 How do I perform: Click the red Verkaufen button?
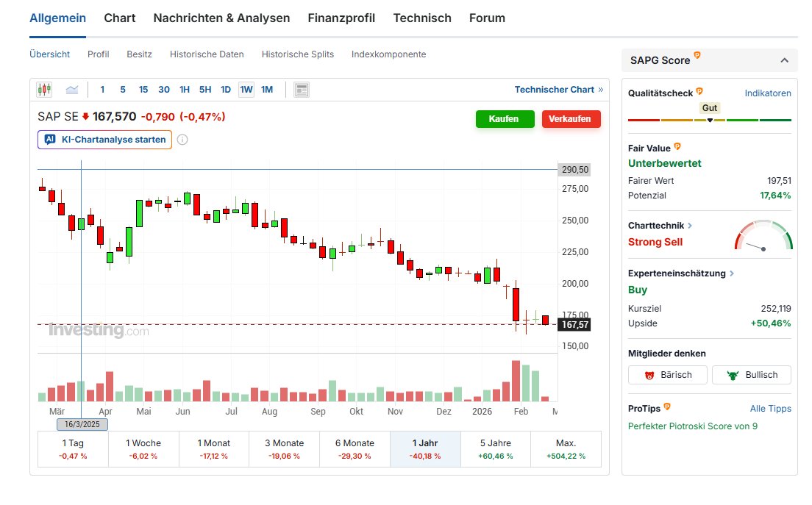(x=571, y=119)
